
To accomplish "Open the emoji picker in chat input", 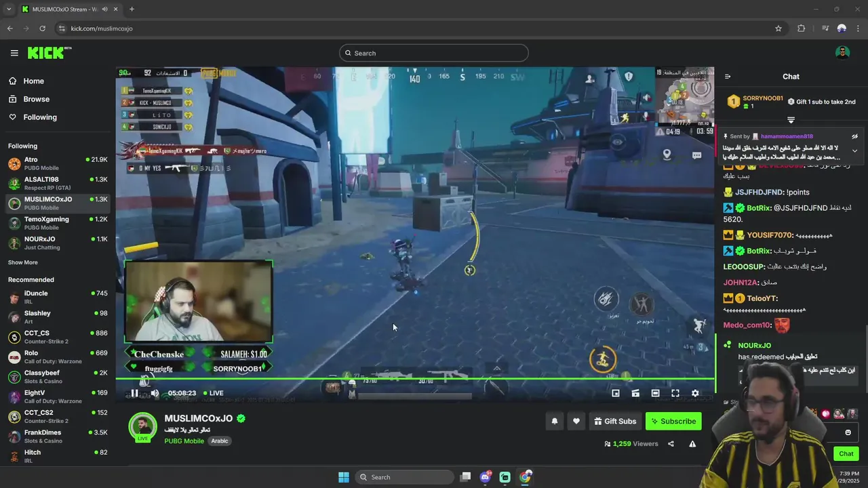I will (x=848, y=432).
